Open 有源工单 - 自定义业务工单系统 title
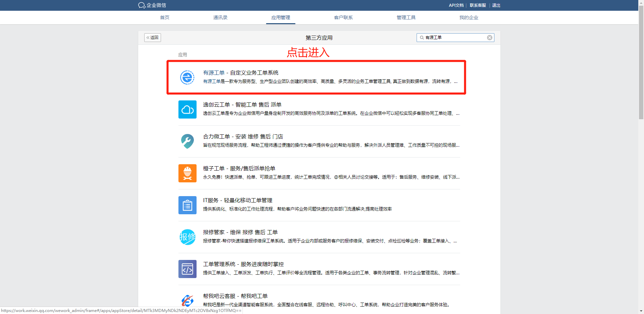Viewport: 644px width, 314px height. 240,73
